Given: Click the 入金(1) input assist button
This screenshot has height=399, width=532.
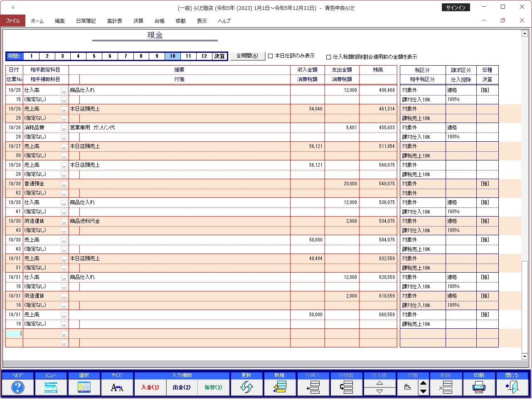Looking at the screenshot, I should click(150, 387).
